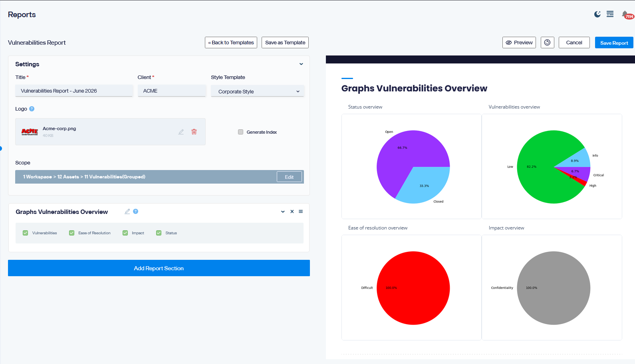Open Logo help question icon
Screen dimensions: 635x364
(32, 109)
